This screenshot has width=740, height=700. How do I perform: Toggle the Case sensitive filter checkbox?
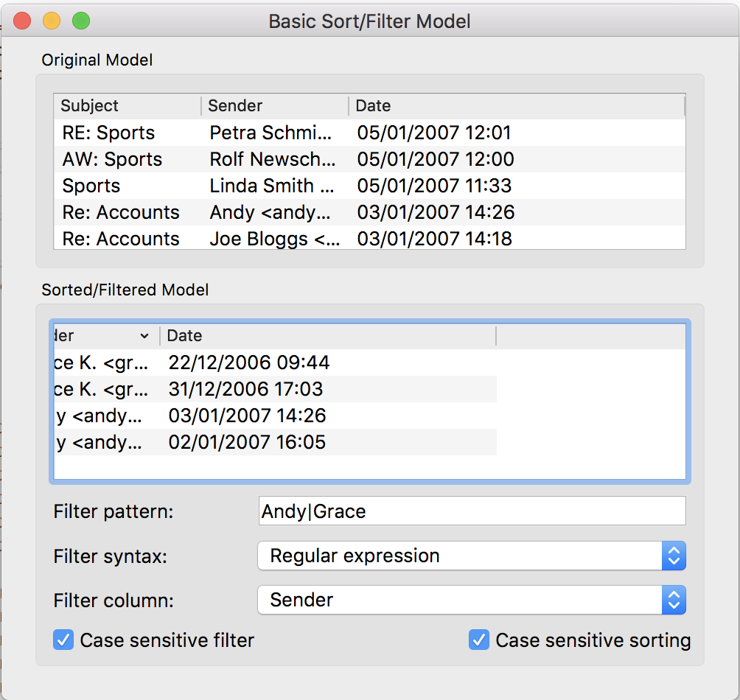[64, 640]
